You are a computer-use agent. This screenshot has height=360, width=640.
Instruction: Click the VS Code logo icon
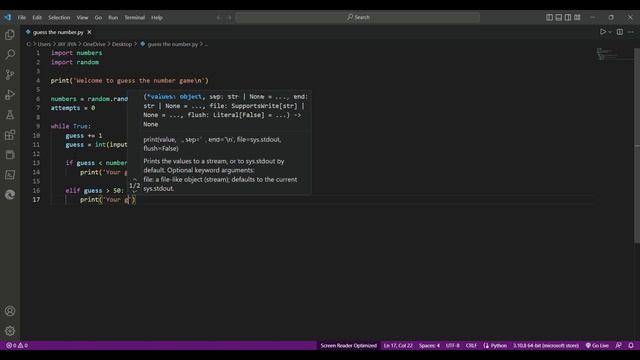[x=8, y=17]
